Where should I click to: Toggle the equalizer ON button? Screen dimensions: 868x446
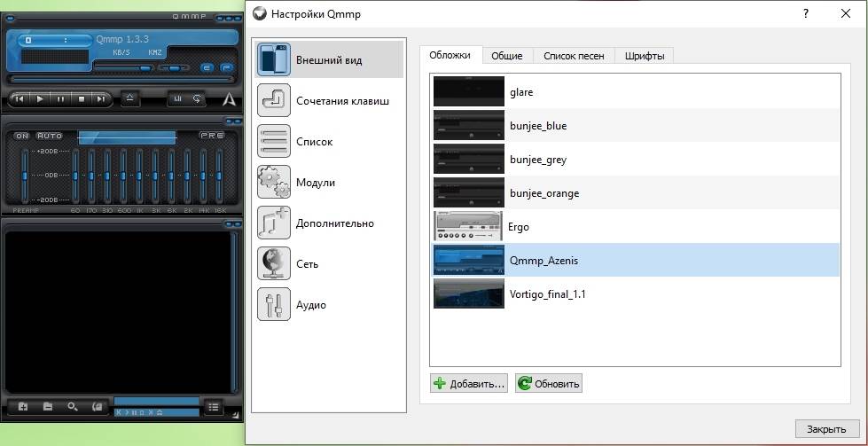point(21,136)
